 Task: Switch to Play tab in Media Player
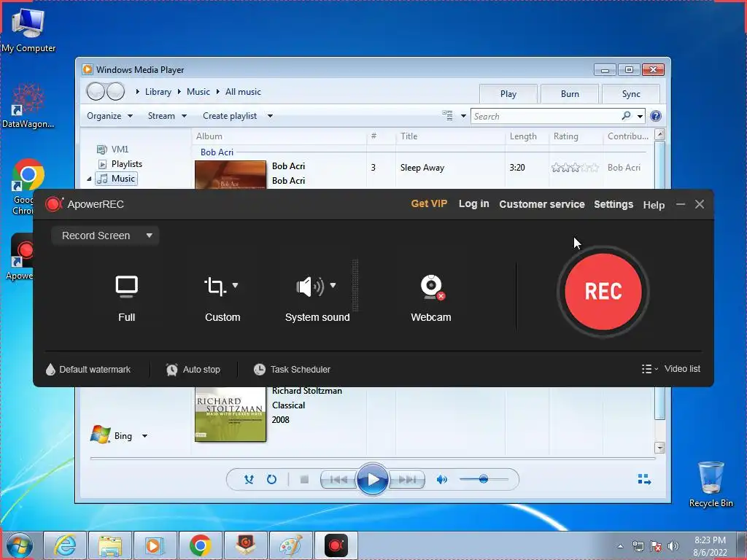508,94
